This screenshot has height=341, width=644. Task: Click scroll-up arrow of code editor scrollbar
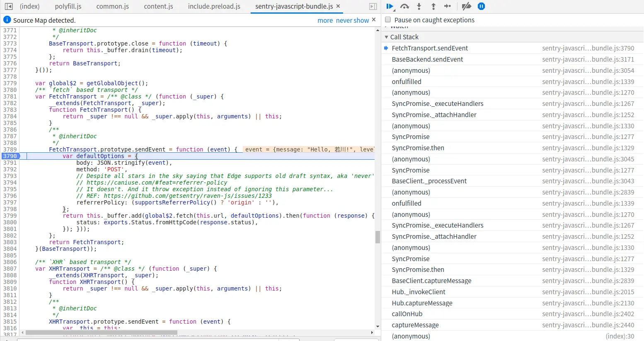tap(378, 30)
